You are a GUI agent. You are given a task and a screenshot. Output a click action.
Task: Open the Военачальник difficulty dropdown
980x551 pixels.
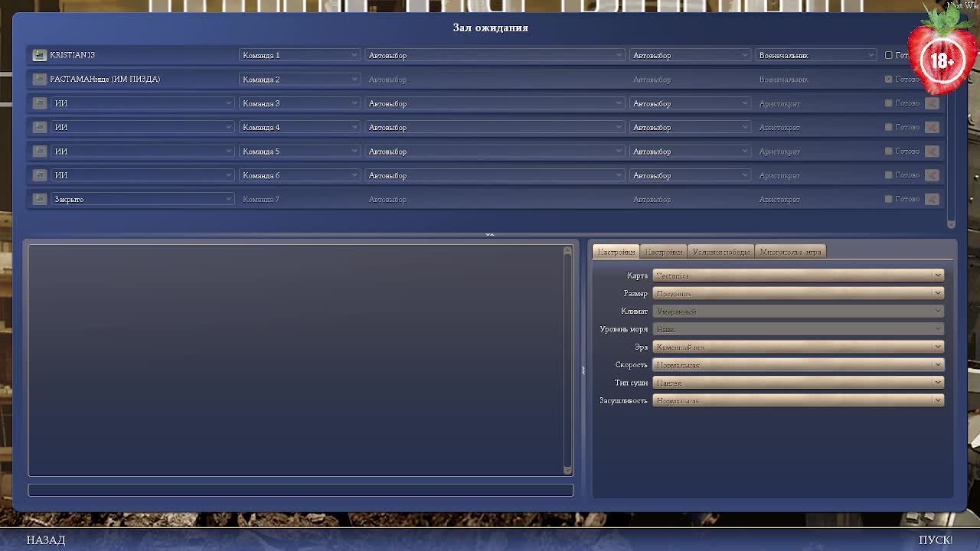[815, 55]
